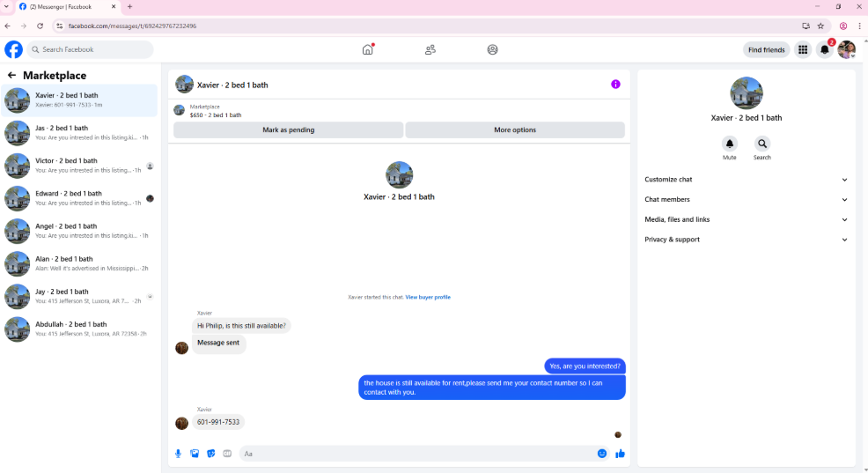Viewport: 868px width, 473px height.
Task: Choose a GIF from the GIF icon
Action: coord(227,454)
